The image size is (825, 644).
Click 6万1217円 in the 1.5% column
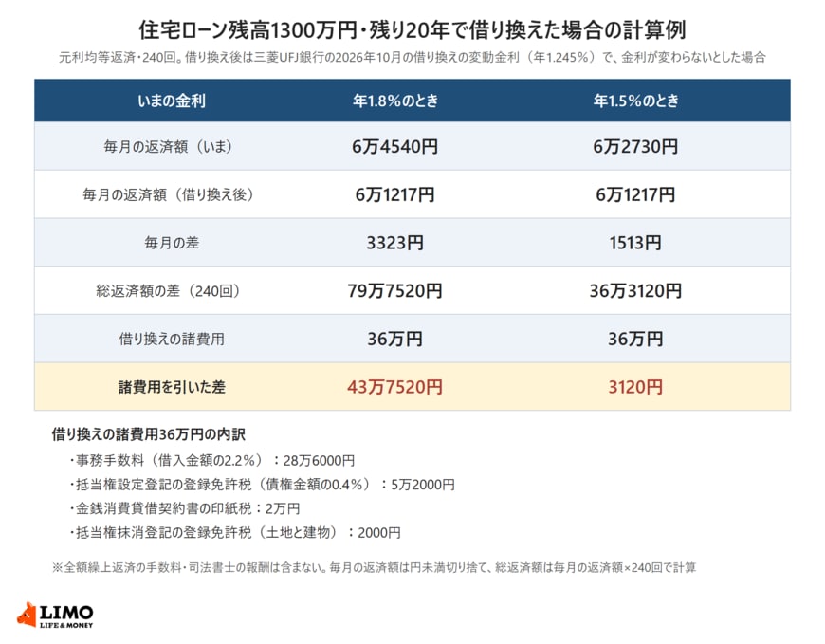point(635,194)
